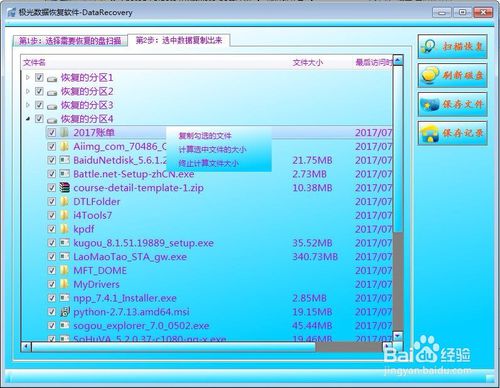Uncheck the 恢复的分区4 checkbox

pyautogui.click(x=39, y=118)
